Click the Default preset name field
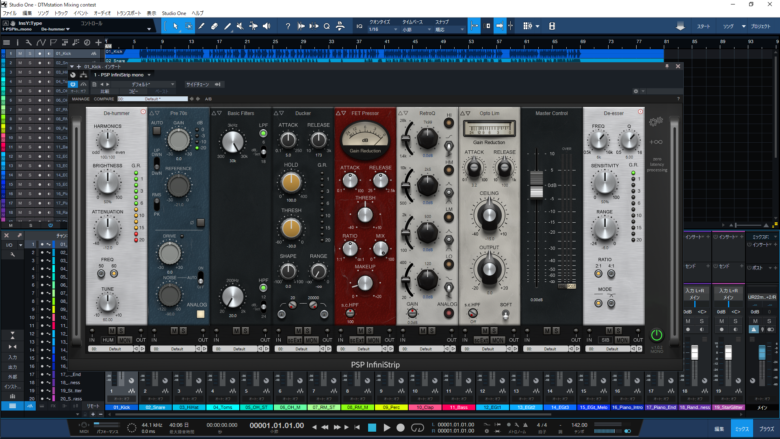This screenshot has height=439, width=780. (x=153, y=99)
